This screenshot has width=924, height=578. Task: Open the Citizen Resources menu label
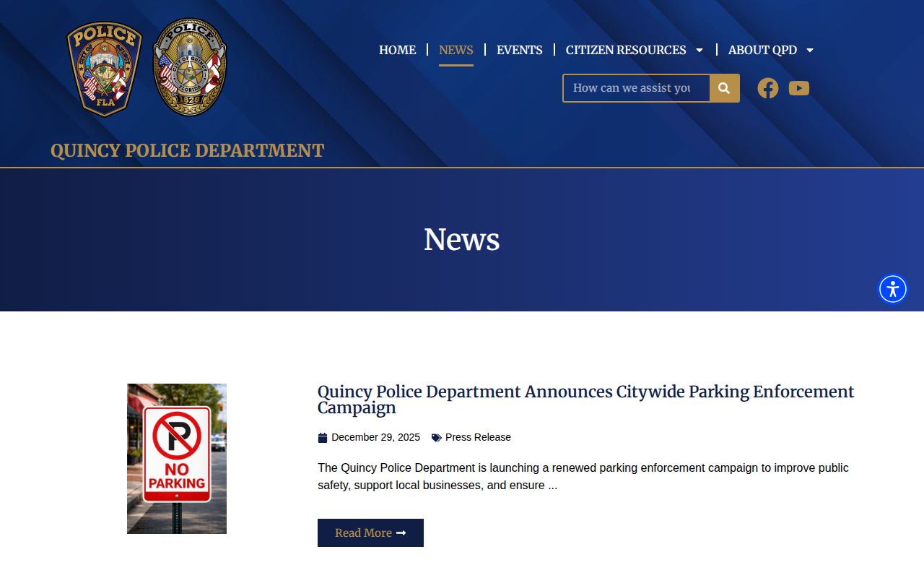coord(626,50)
